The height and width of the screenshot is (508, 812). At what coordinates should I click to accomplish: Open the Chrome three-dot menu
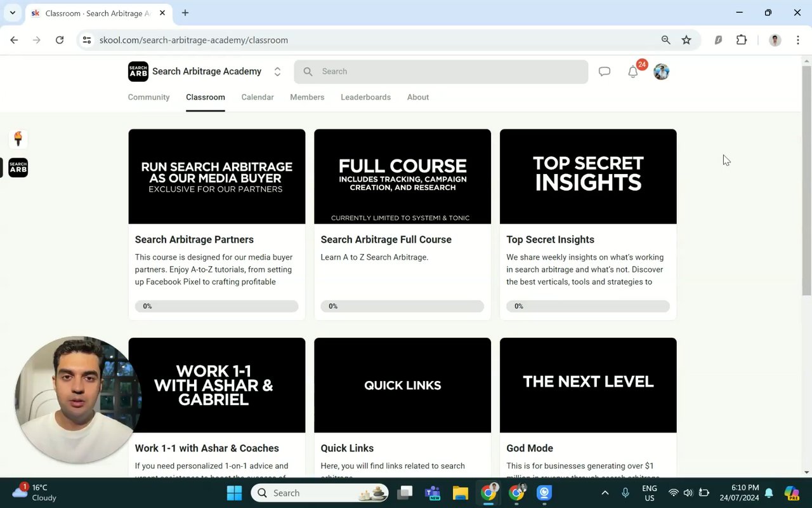(797, 40)
